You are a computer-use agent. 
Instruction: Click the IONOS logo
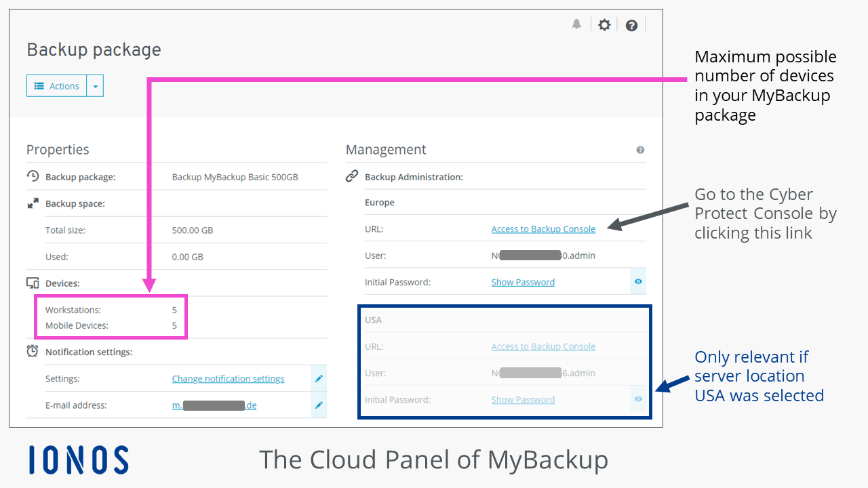pos(79,460)
